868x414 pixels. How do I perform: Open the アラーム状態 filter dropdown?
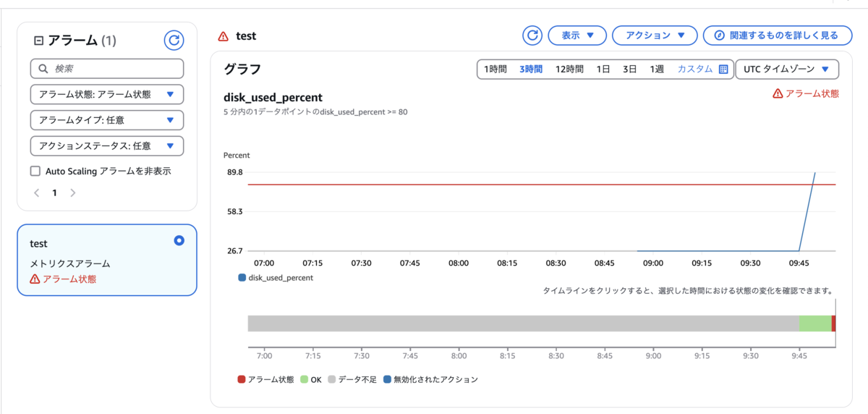tap(107, 94)
